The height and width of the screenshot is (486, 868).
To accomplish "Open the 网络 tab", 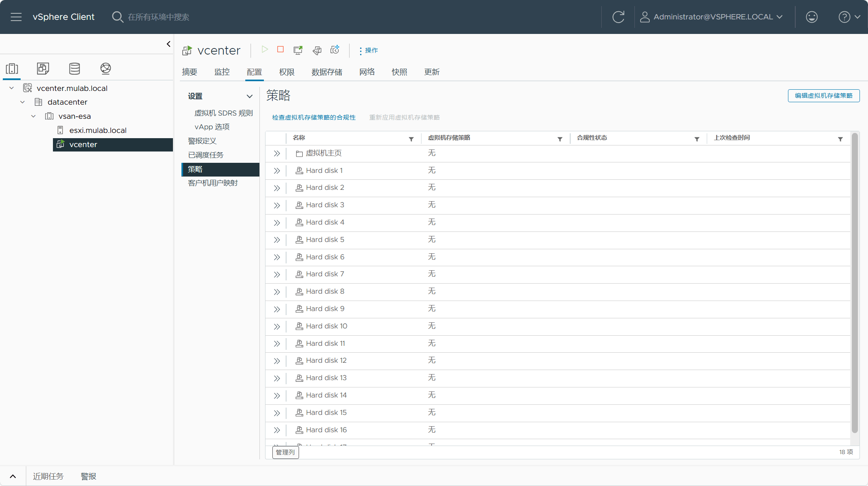I will 367,72.
